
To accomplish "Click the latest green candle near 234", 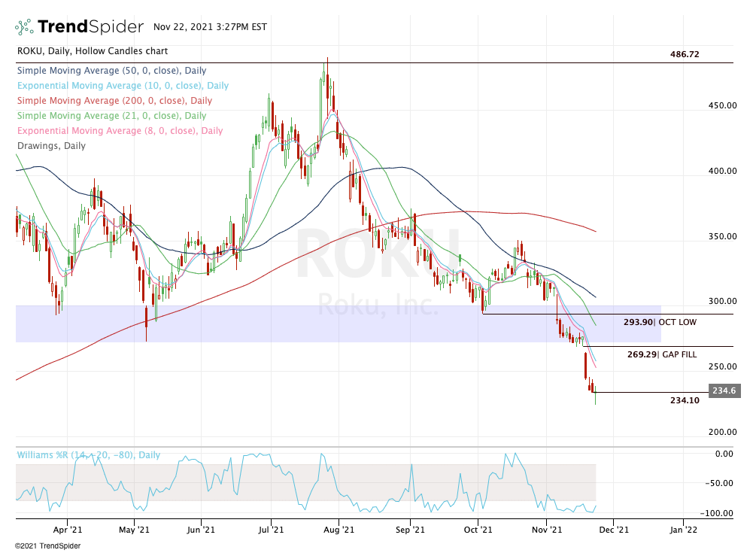I will click(x=596, y=395).
